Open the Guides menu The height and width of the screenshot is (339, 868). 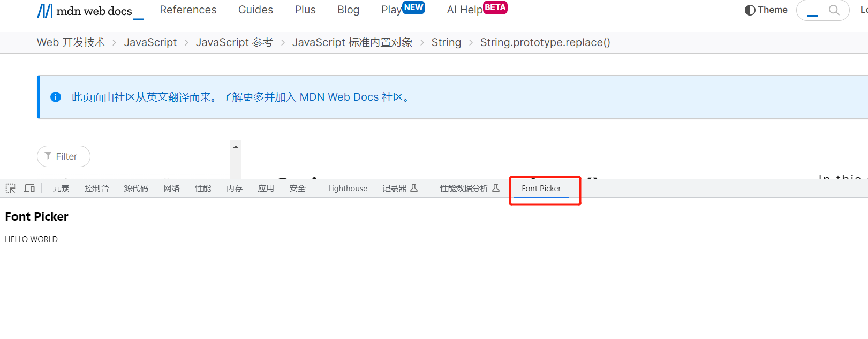255,10
